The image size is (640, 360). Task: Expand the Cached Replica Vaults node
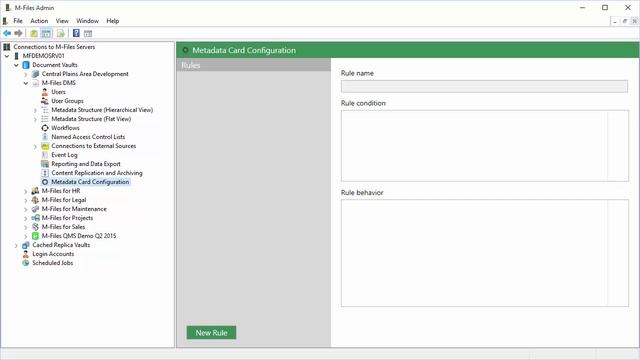[16, 245]
